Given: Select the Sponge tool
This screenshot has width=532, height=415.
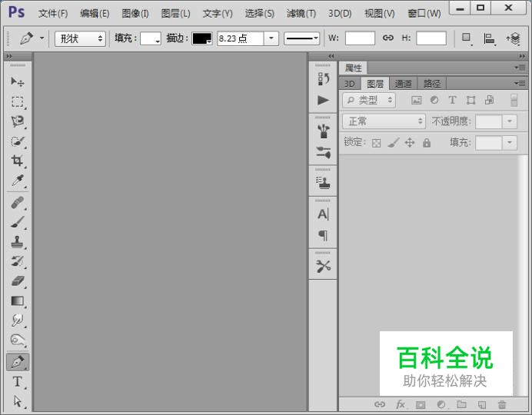Looking at the screenshot, I should coord(18,340).
